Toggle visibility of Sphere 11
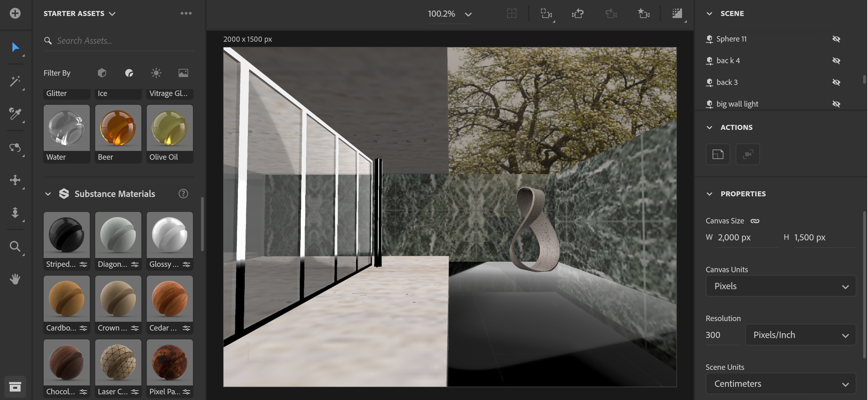This screenshot has width=868, height=400. tap(837, 39)
